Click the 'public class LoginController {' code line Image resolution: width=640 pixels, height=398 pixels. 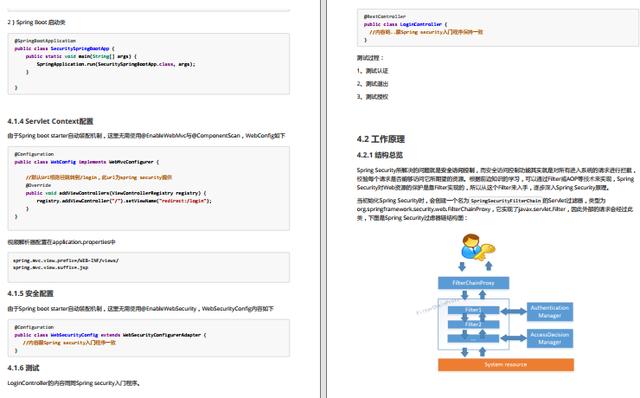(x=405, y=24)
